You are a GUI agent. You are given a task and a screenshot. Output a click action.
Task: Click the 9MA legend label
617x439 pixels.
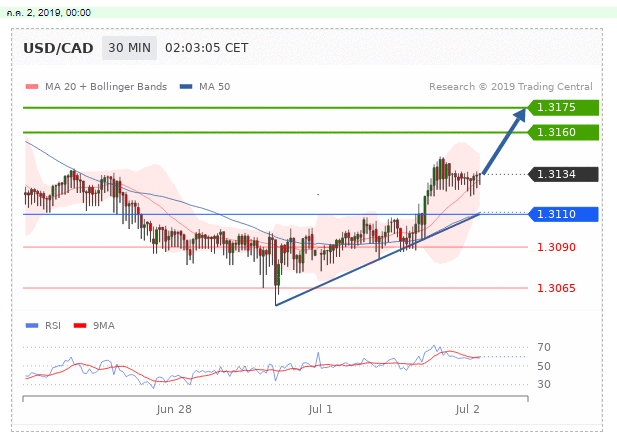[x=104, y=325]
